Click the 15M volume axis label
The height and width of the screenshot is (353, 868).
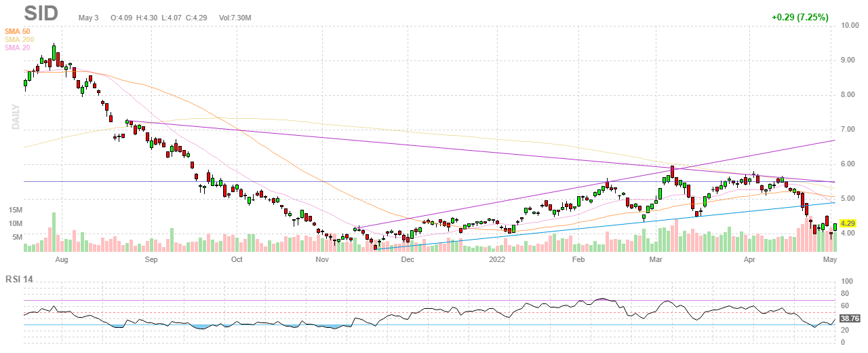[16, 210]
